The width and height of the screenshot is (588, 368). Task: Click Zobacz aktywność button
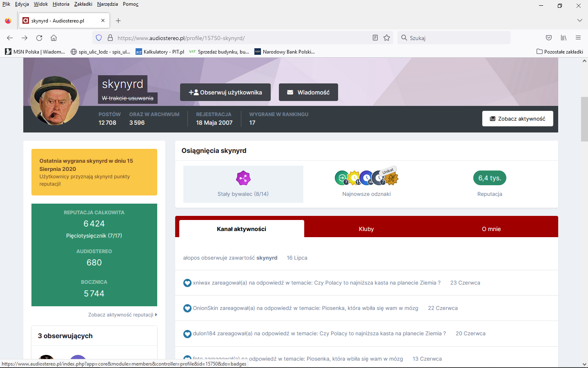518,119
